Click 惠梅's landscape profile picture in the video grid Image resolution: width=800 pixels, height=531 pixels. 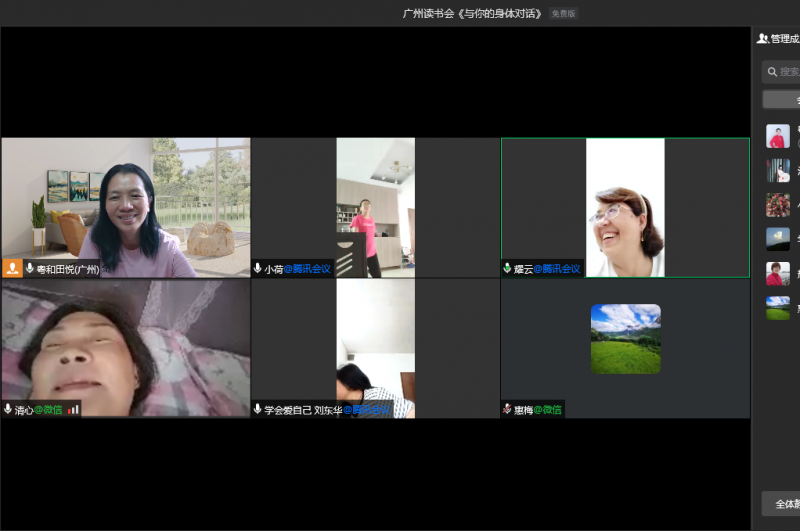pyautogui.click(x=625, y=339)
